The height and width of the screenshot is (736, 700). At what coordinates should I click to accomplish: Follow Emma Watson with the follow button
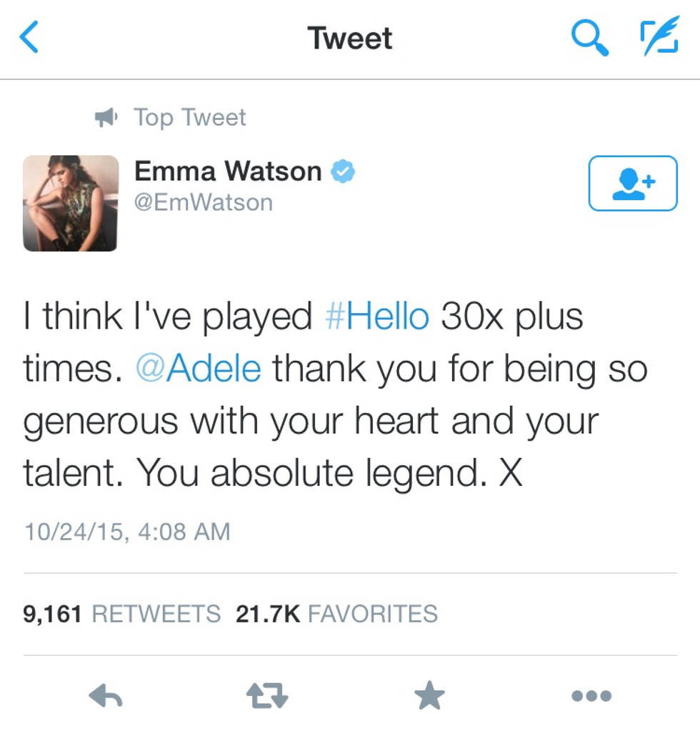pyautogui.click(x=632, y=184)
